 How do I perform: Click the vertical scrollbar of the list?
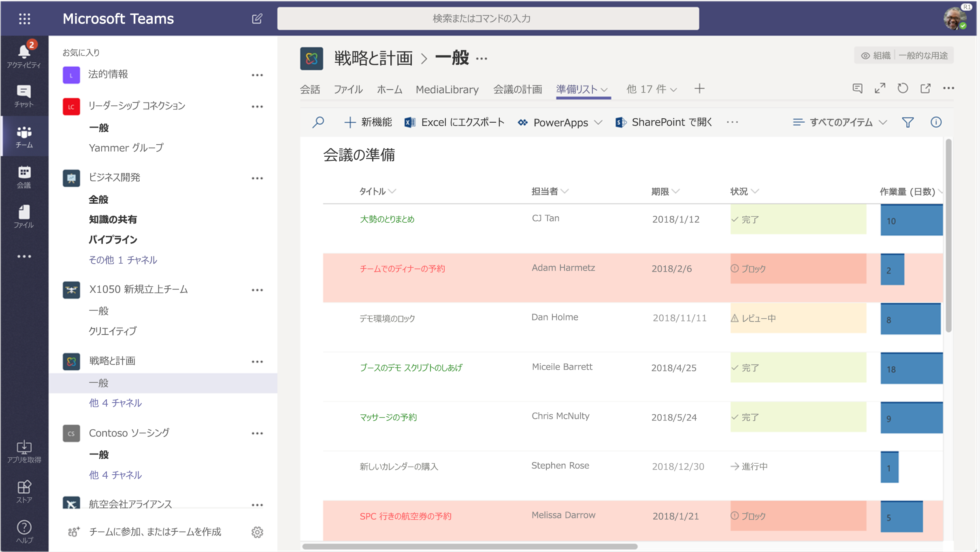tap(948, 236)
